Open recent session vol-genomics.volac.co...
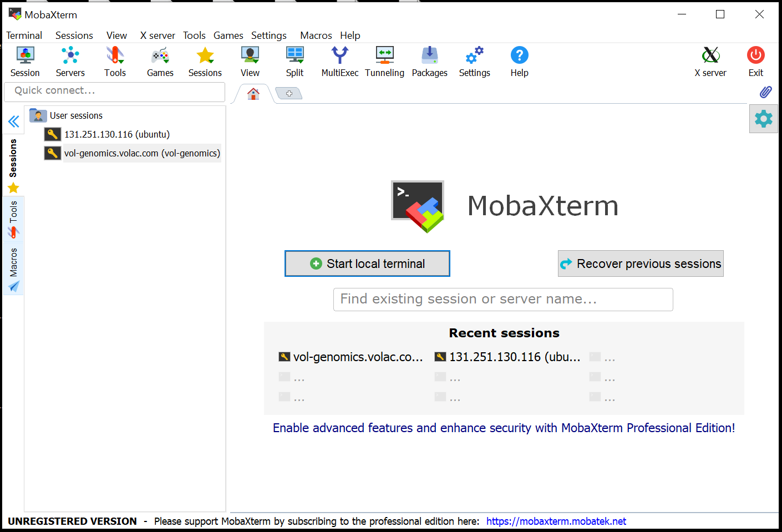This screenshot has height=532, width=782. coord(351,357)
